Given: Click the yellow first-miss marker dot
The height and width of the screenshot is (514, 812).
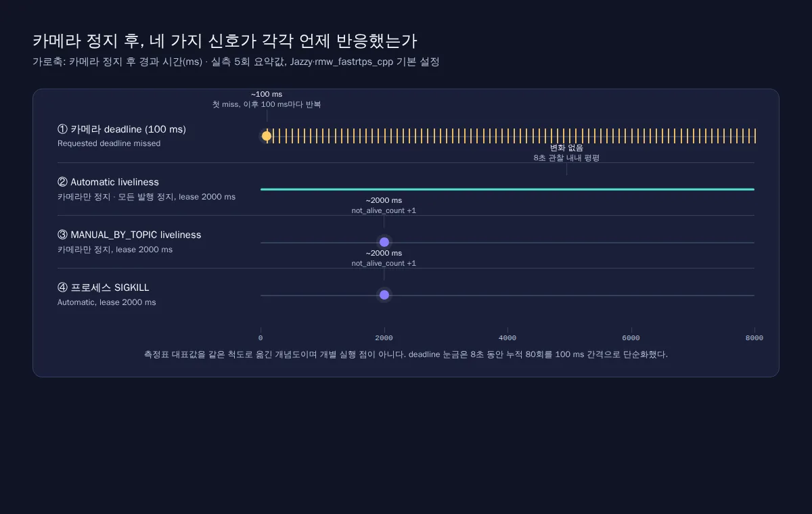Looking at the screenshot, I should click(x=267, y=136).
